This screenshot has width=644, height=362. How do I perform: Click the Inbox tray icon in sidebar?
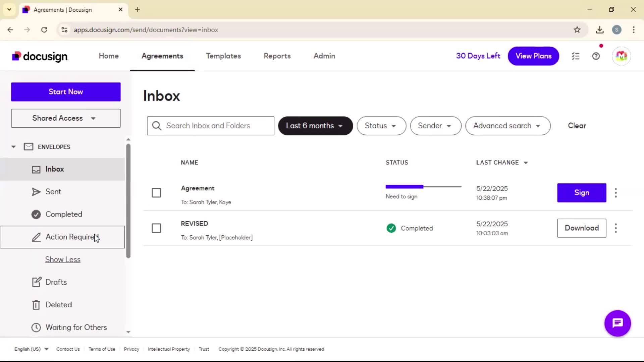36,169
